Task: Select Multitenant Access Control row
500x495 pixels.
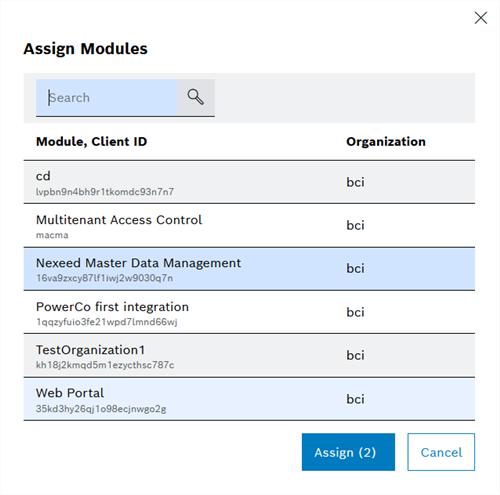Action: click(249, 226)
